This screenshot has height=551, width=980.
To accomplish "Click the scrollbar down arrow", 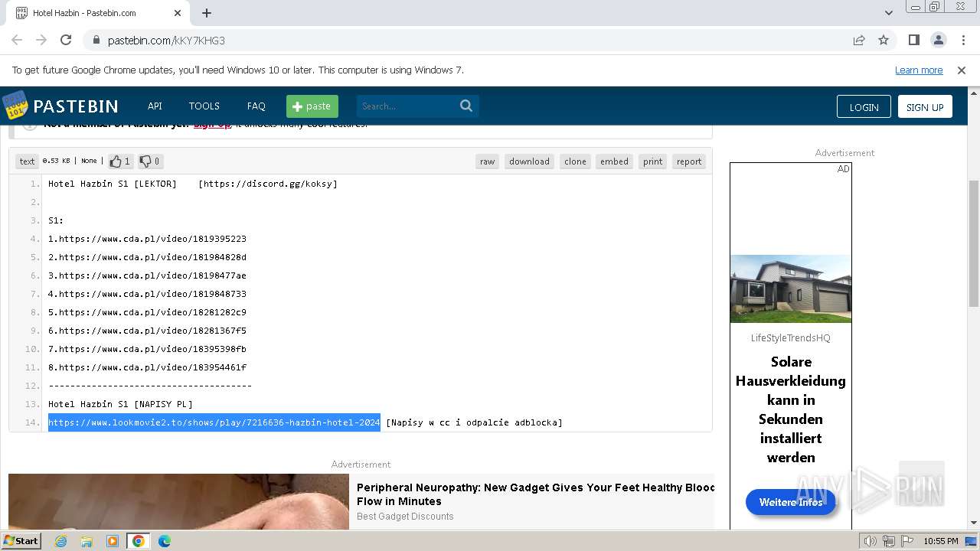I will click(973, 523).
